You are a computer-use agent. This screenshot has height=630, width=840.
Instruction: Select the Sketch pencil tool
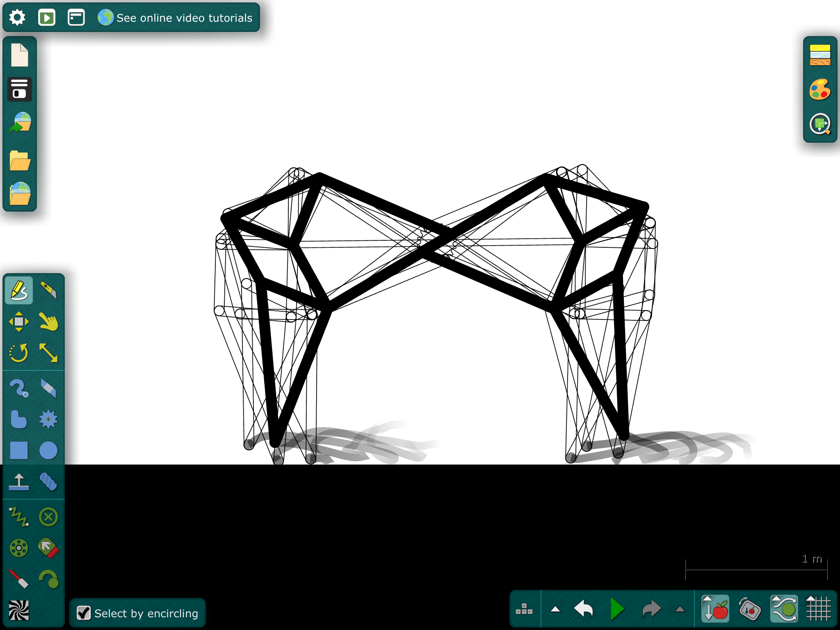point(19,290)
